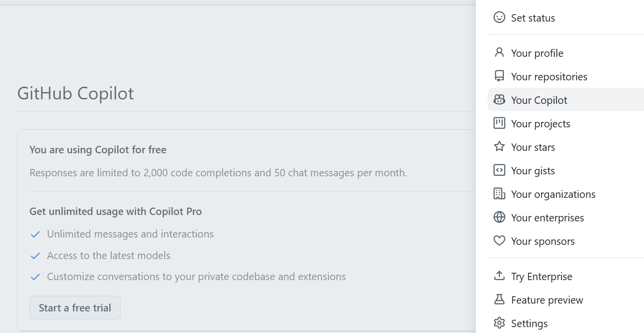Click the smiley face icon beside Set status
Viewport: 644px width, 333px height.
pyautogui.click(x=499, y=17)
